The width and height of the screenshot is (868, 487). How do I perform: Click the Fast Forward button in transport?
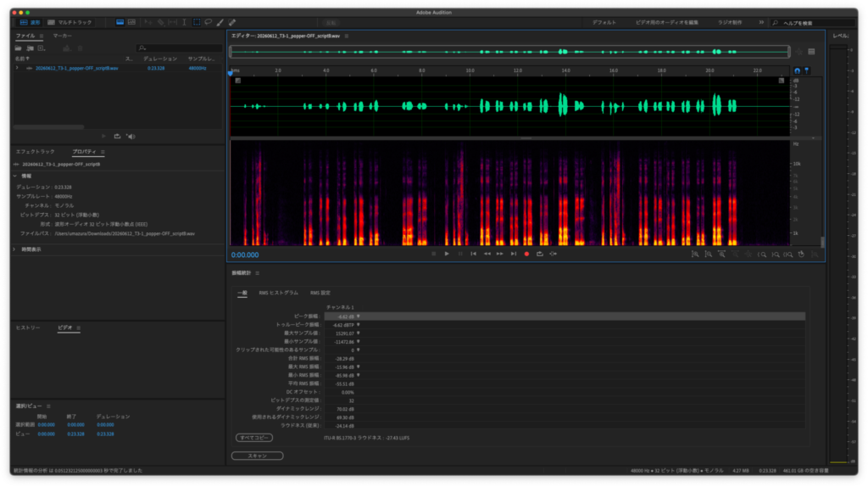[x=500, y=254]
